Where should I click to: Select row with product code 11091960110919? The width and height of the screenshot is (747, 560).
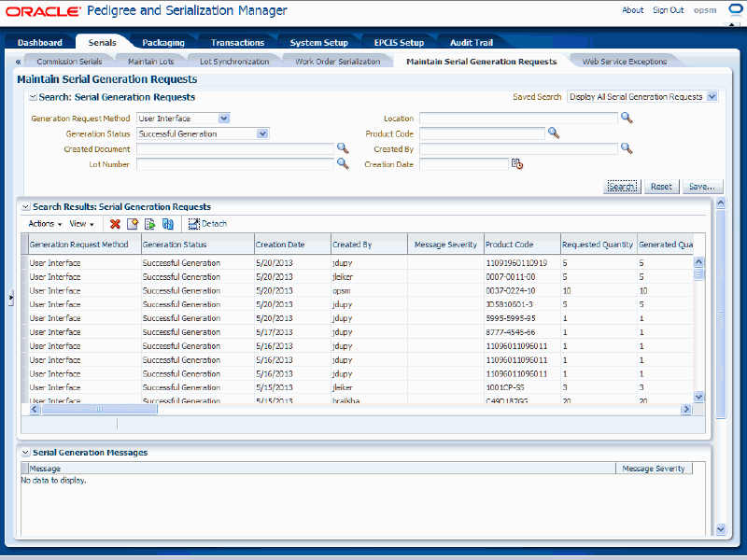coord(358,263)
